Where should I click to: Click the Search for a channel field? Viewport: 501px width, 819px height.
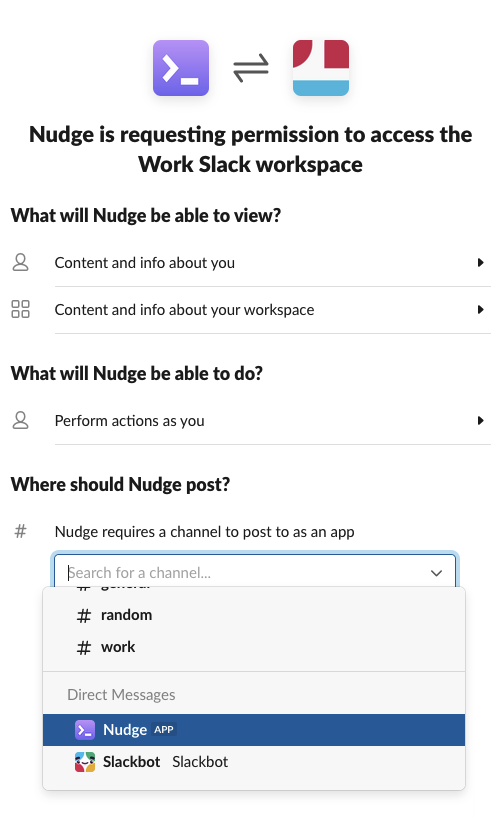[255, 572]
